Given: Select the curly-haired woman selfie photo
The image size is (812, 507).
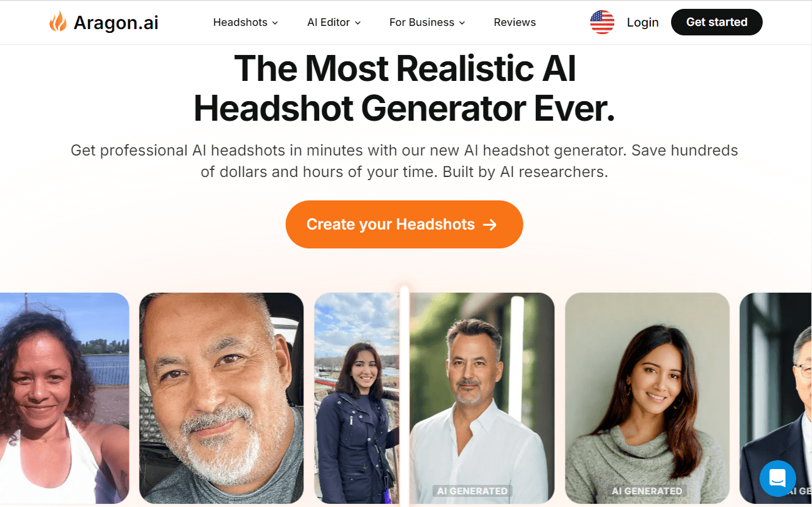Looking at the screenshot, I should (64, 398).
